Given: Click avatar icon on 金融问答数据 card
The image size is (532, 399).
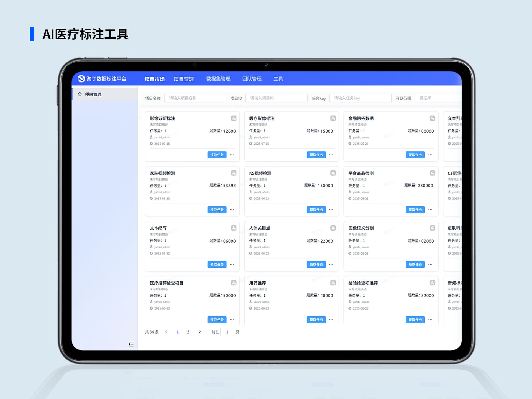Looking at the screenshot, I should click(432, 118).
